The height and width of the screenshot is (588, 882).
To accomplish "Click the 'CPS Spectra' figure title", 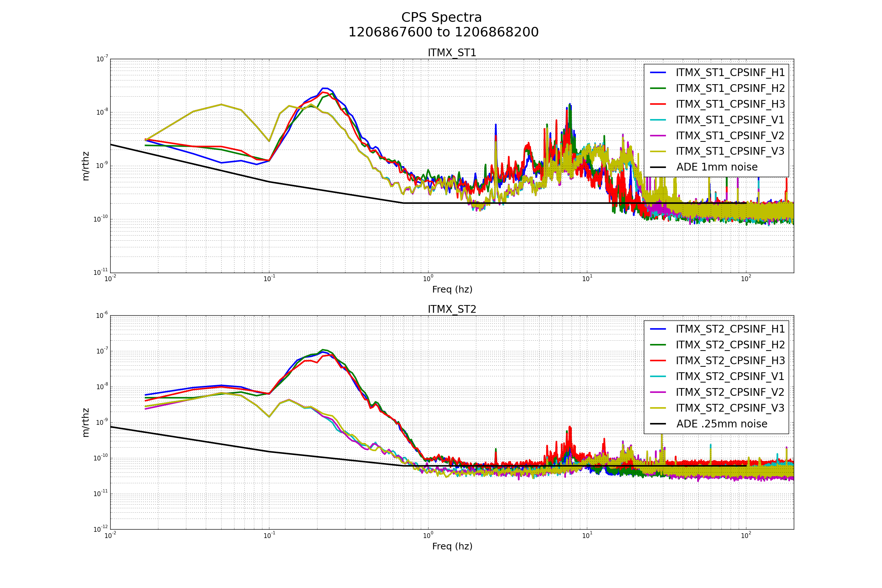I will point(441,18).
